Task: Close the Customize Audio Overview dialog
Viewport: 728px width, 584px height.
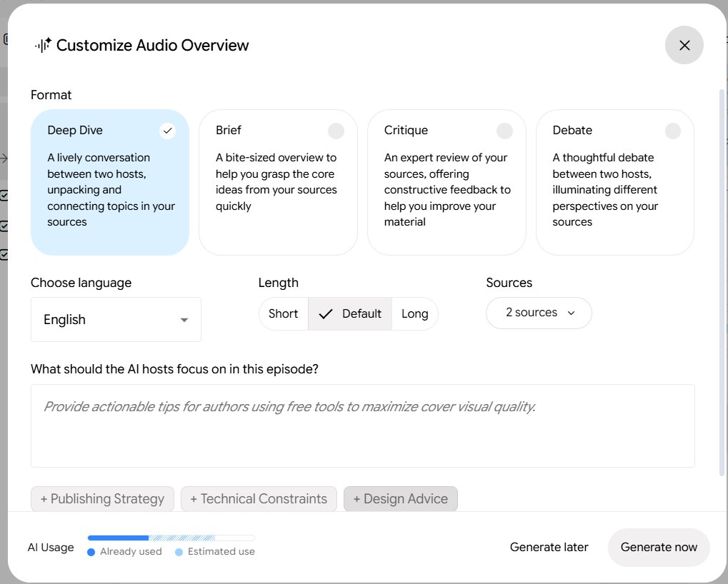Action: 684,45
